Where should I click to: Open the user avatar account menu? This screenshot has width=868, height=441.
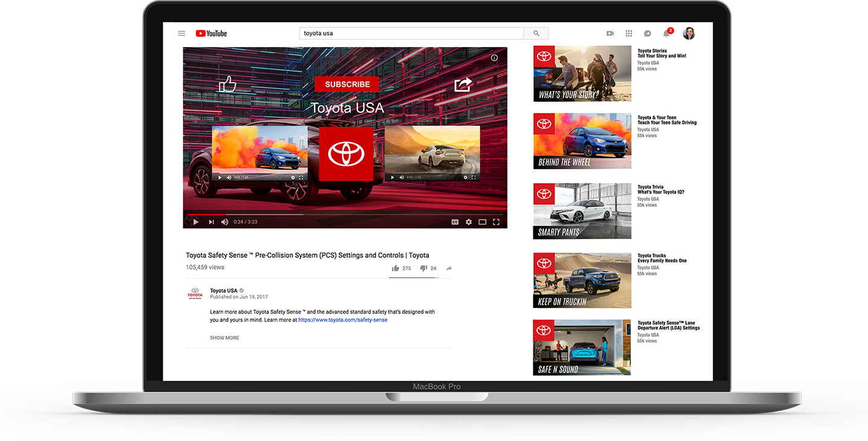[688, 34]
